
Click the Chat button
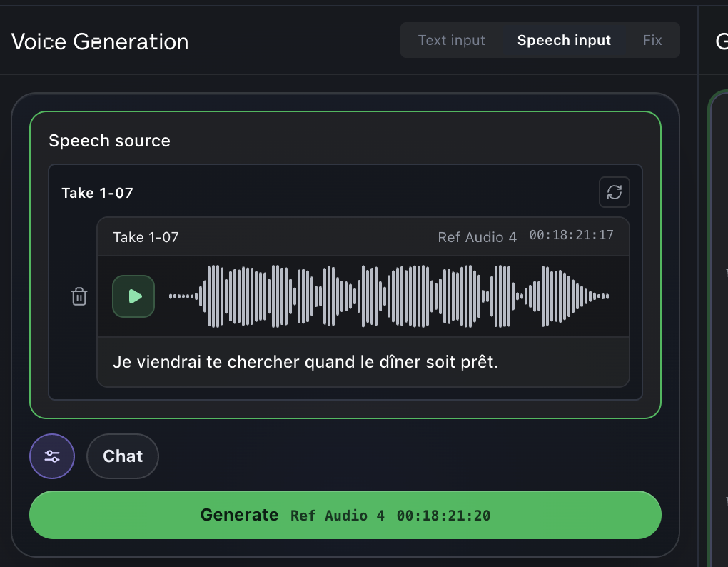coord(123,456)
